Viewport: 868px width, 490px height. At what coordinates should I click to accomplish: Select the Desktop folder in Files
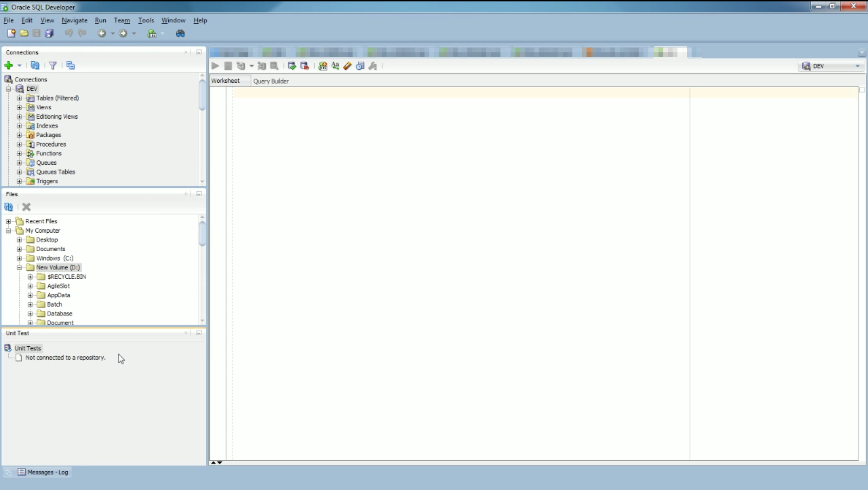47,240
